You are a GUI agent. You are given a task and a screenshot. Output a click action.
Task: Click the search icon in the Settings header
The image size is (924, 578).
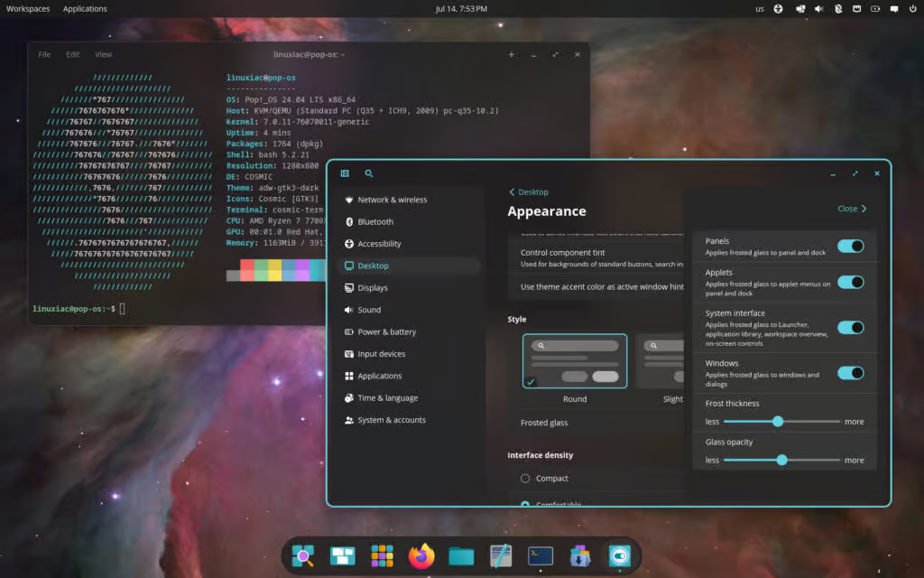tap(369, 173)
